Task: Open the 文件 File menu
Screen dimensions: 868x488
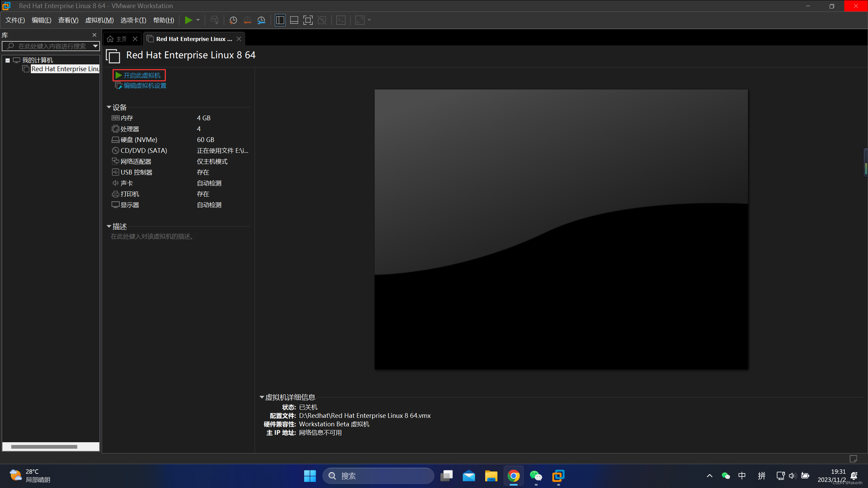Action: 14,20
